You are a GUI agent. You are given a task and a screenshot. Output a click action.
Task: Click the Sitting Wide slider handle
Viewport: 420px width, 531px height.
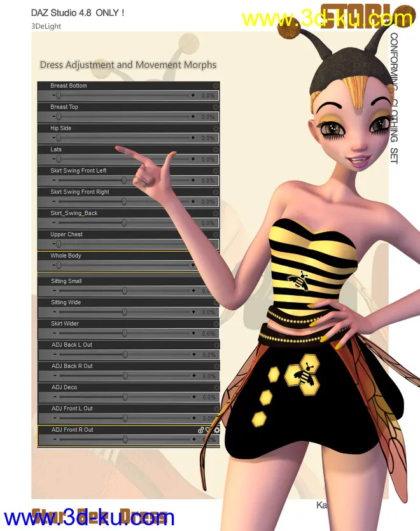[124, 312]
